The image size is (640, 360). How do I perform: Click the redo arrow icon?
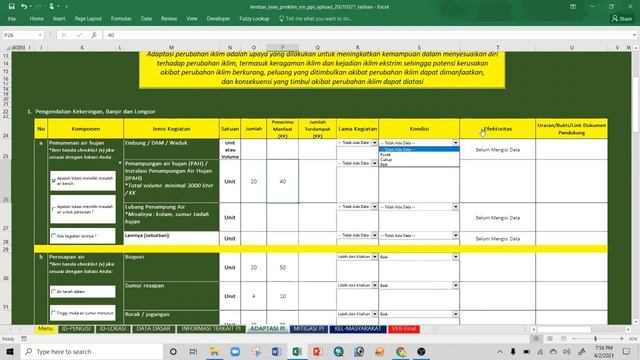[x=39, y=7]
